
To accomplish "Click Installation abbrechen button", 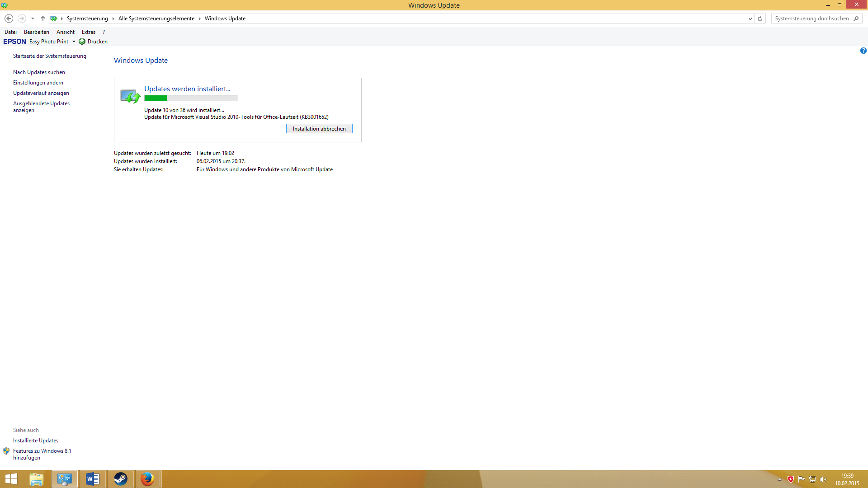I will click(319, 129).
